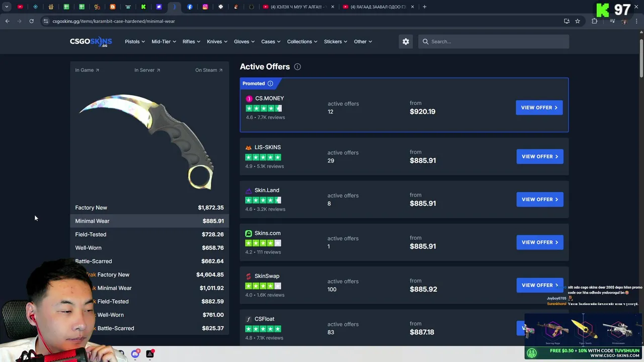Reload the page with the refresh icon

[x=31, y=21]
